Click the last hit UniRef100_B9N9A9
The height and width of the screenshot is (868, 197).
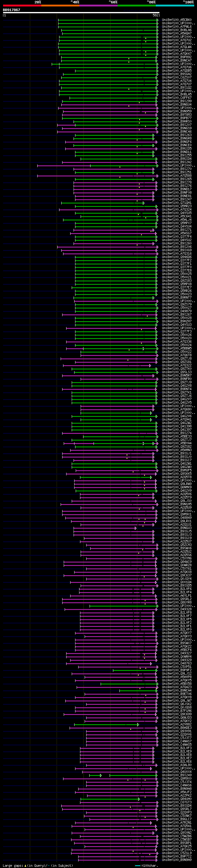176,859
